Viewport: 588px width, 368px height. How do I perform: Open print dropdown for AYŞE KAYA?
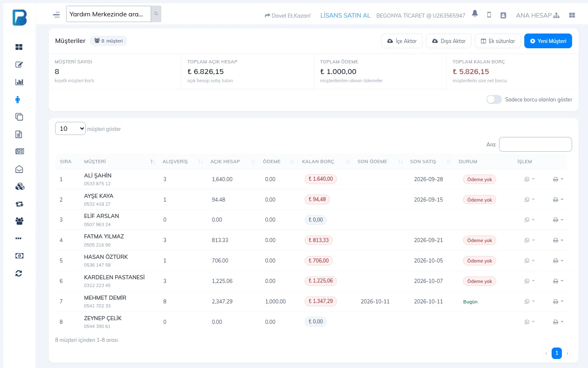pyautogui.click(x=558, y=200)
